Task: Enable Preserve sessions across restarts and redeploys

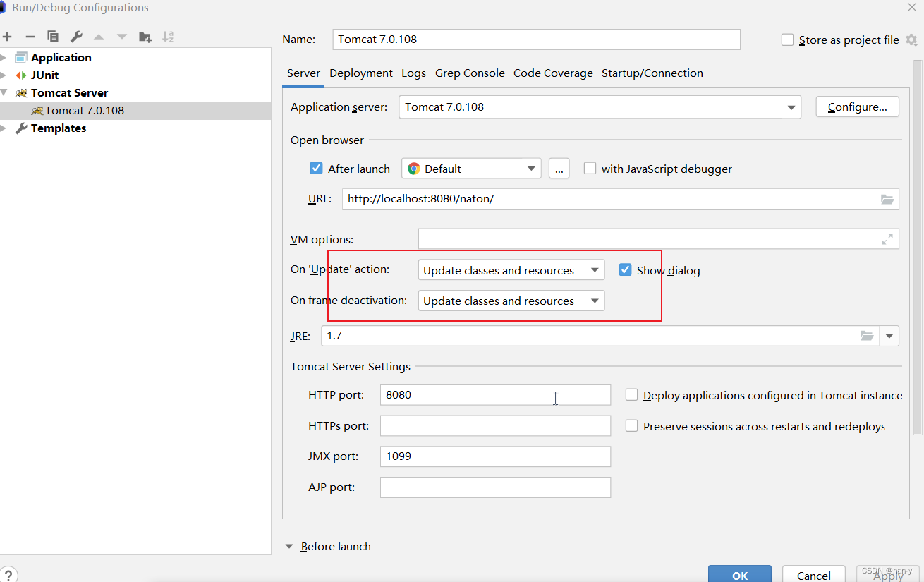Action: coord(632,426)
